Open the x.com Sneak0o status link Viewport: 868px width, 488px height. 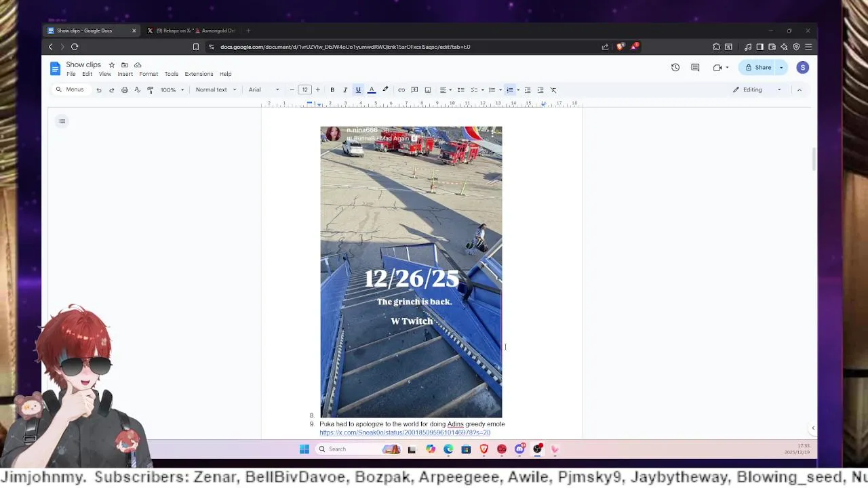click(x=405, y=432)
